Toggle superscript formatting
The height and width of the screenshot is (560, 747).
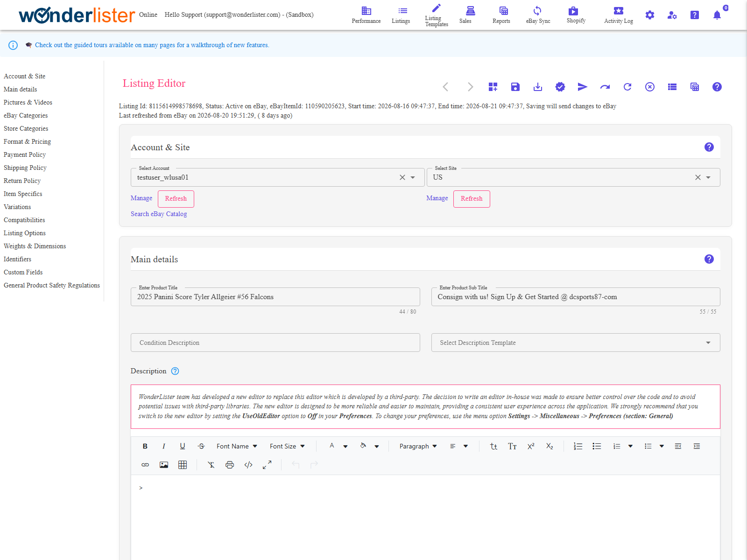pos(531,446)
